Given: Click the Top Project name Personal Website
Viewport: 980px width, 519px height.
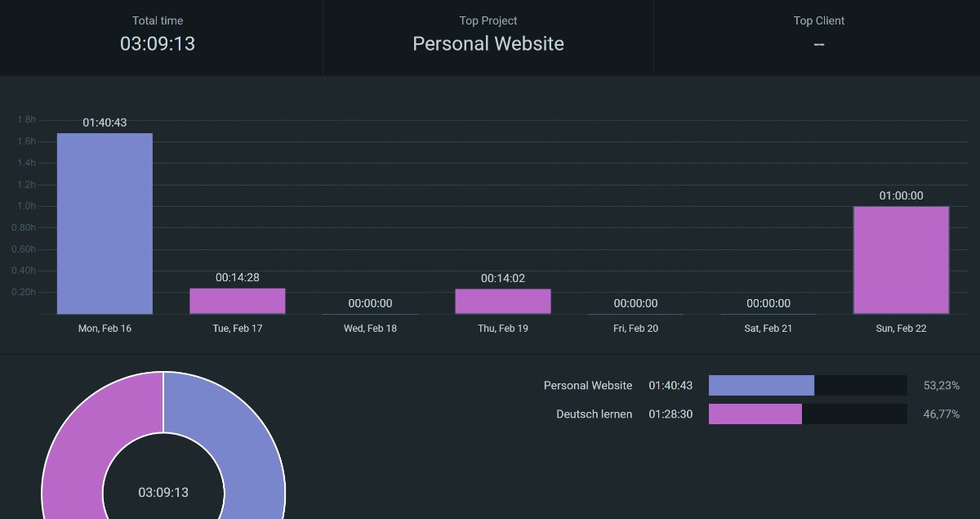Looking at the screenshot, I should (x=488, y=44).
